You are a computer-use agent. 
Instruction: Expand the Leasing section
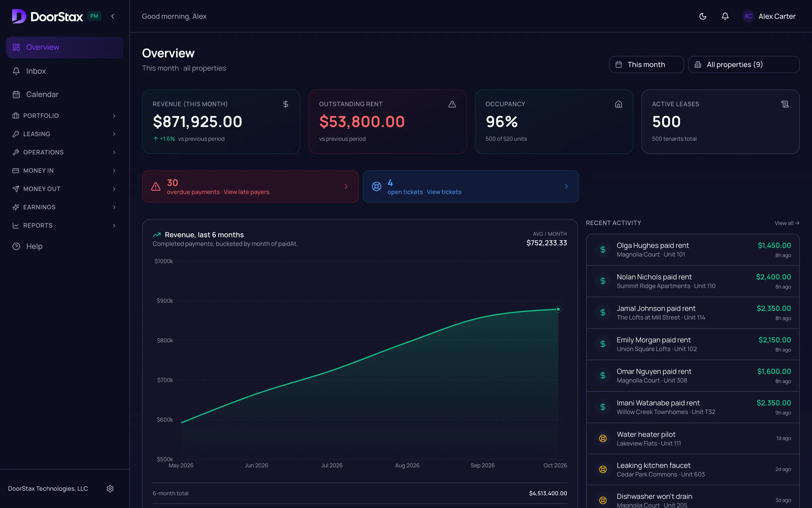coord(64,134)
